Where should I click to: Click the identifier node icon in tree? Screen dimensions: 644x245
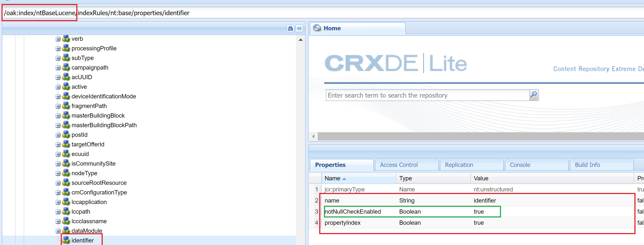(x=66, y=240)
